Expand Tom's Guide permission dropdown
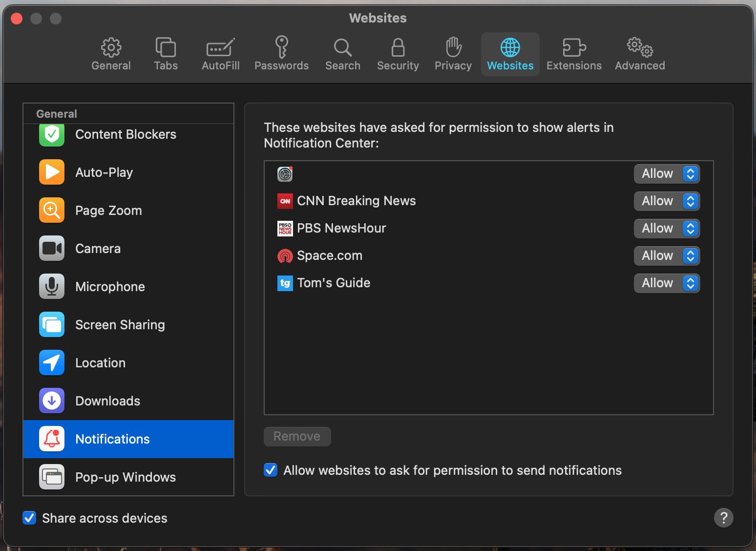756x551 pixels. pos(667,283)
